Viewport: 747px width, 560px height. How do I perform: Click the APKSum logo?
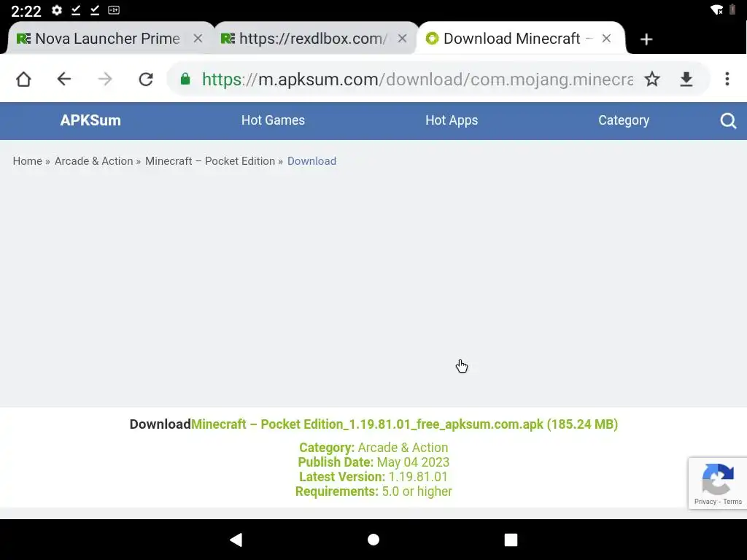pyautogui.click(x=90, y=120)
